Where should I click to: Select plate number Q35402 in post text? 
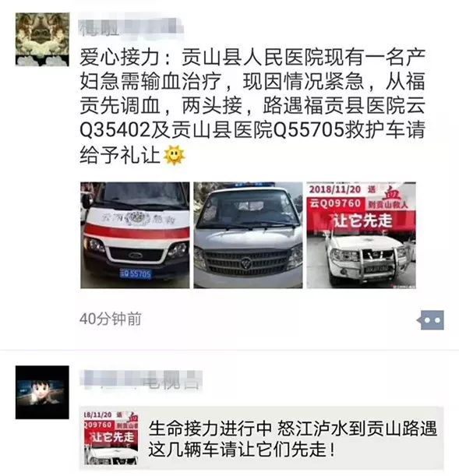(115, 130)
